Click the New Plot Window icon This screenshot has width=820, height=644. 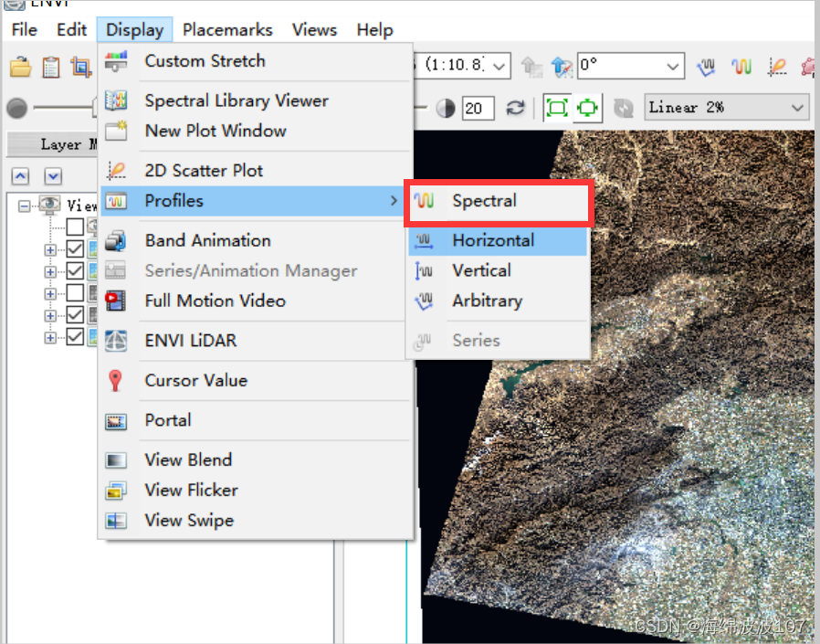116,131
